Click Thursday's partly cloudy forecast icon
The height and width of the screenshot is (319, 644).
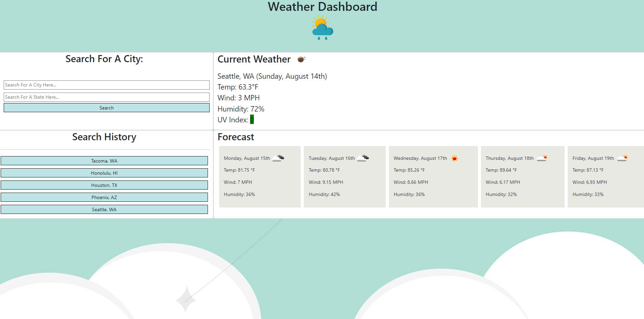(x=542, y=158)
